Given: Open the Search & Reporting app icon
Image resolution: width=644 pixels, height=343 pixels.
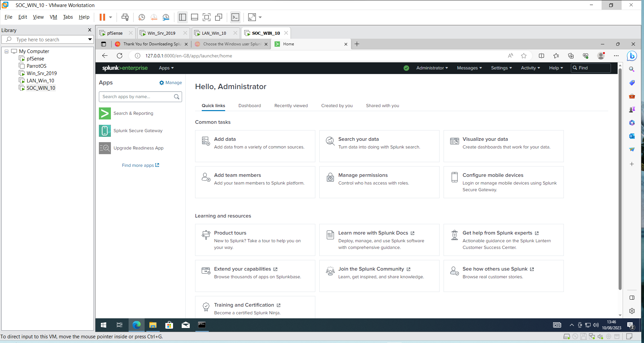Looking at the screenshot, I should pyautogui.click(x=105, y=113).
